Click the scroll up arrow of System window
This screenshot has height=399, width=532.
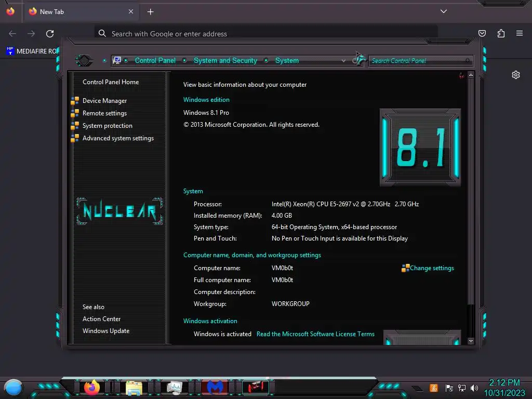(x=471, y=75)
